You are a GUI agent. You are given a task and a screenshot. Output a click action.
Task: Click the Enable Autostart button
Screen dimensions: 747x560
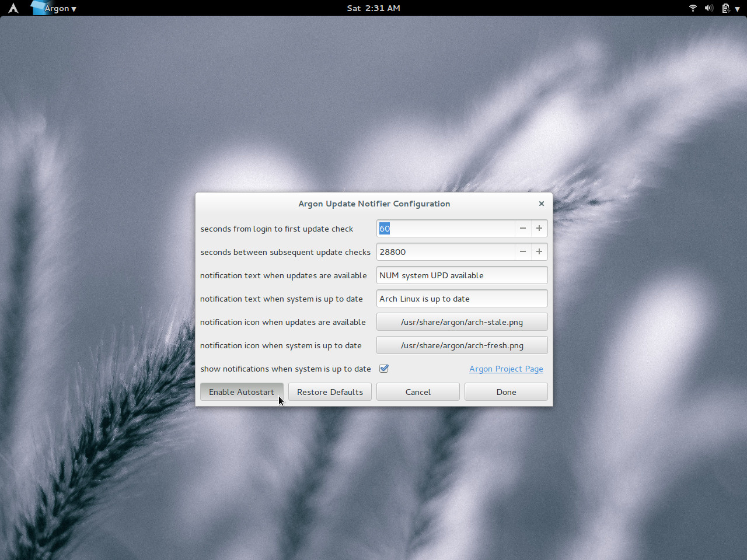[x=242, y=392]
